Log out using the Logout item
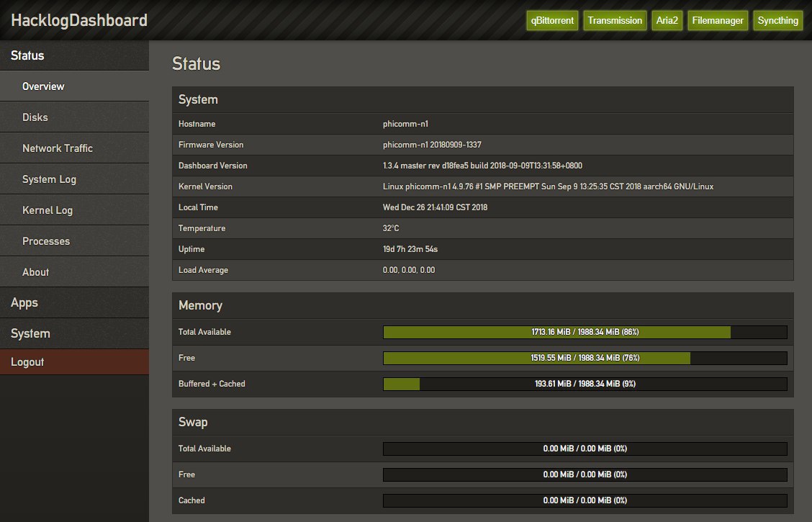The image size is (812, 522). coord(27,362)
